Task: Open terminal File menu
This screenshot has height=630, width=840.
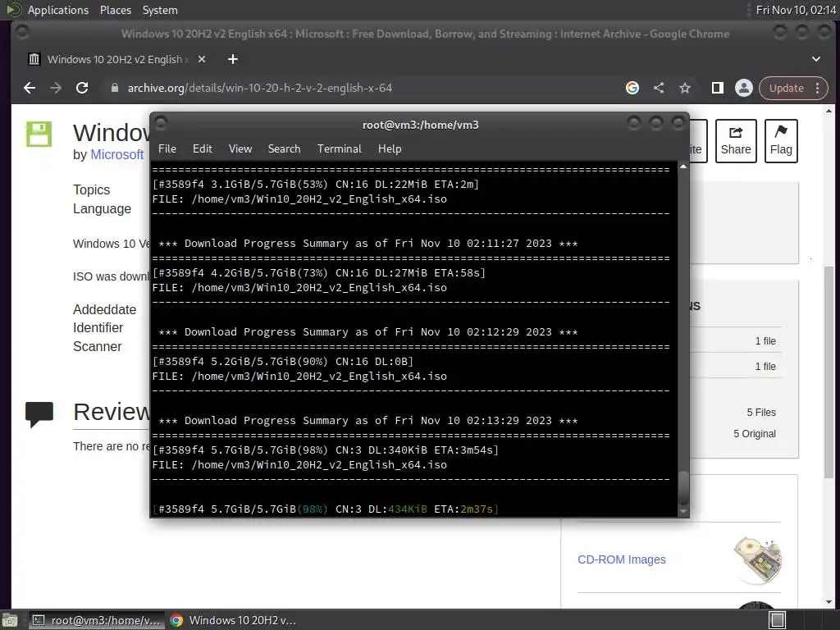Action: tap(167, 149)
